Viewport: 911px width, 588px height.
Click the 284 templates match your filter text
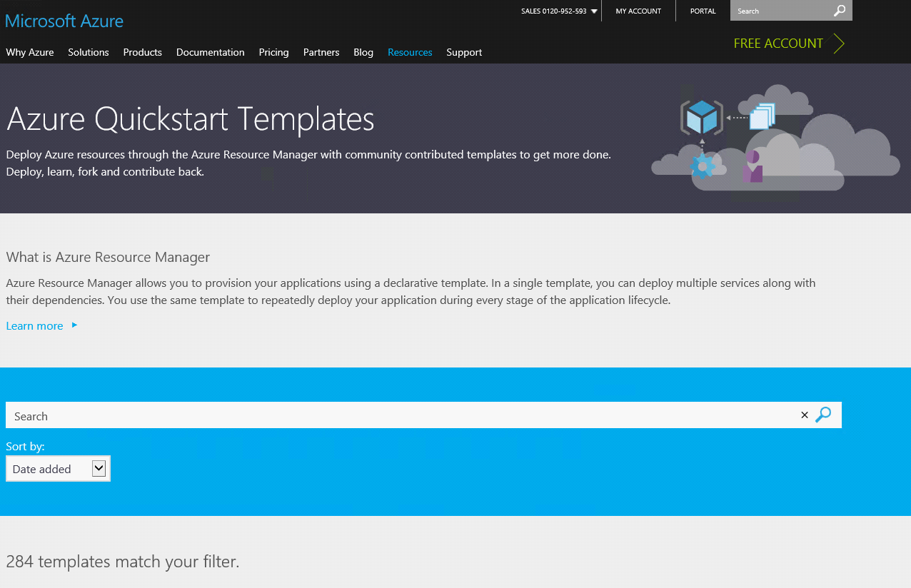pos(123,562)
